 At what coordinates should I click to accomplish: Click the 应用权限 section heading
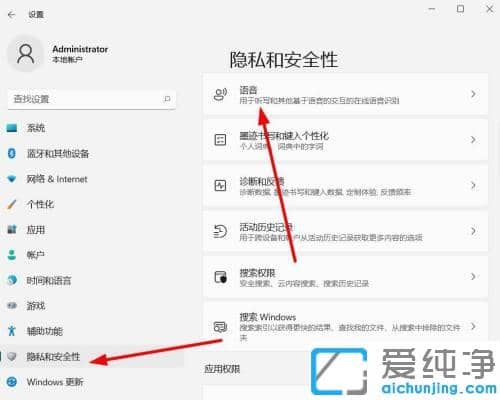coord(222,369)
